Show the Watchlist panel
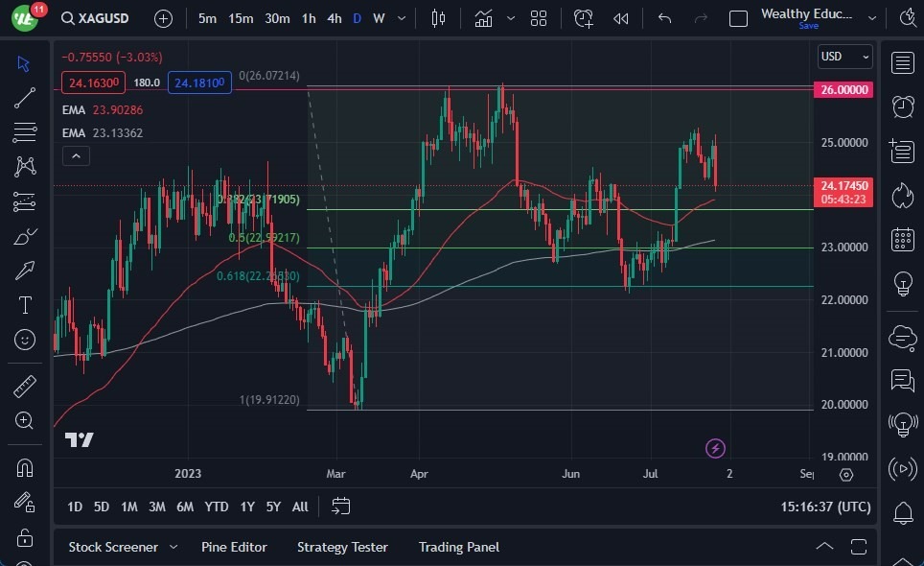This screenshot has height=566, width=924. (x=902, y=63)
